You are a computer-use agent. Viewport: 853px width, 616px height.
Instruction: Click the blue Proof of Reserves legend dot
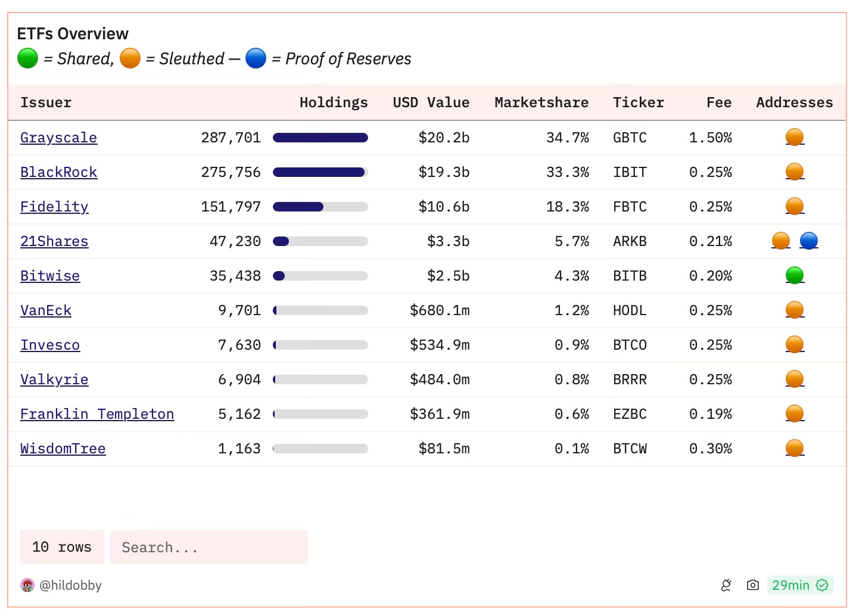pos(256,58)
